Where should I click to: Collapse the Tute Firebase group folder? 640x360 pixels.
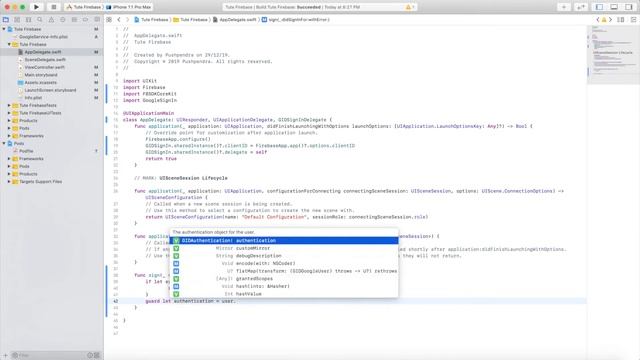[x=9, y=44]
